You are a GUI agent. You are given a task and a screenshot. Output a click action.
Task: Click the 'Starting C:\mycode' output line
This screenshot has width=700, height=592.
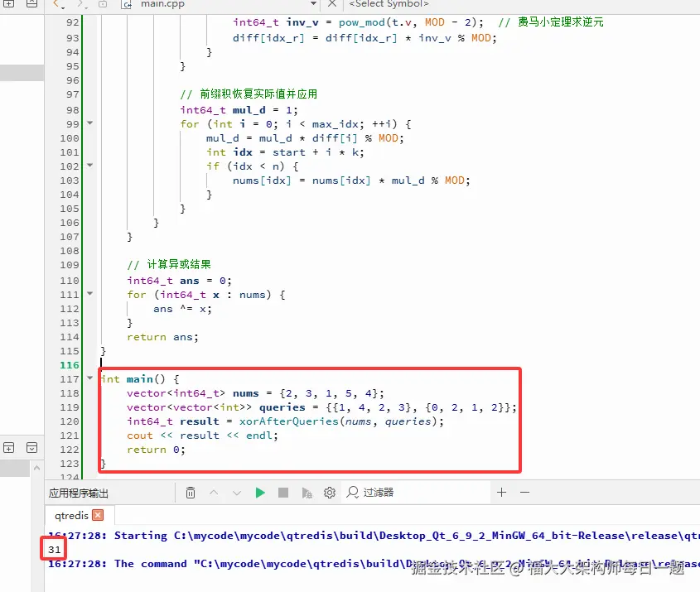pos(374,536)
